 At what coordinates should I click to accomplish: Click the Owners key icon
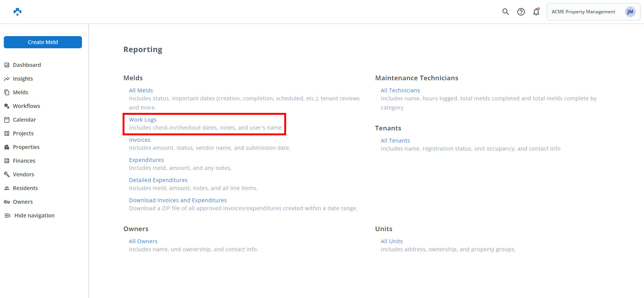point(7,202)
